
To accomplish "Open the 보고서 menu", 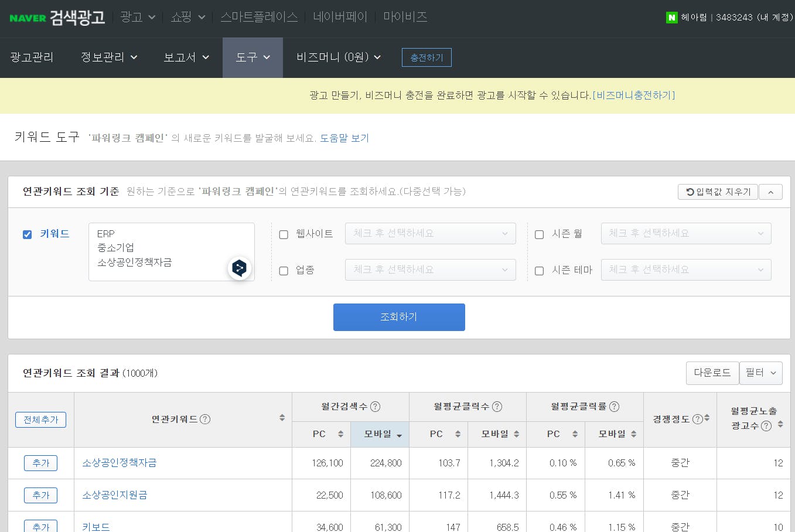I will pos(186,57).
